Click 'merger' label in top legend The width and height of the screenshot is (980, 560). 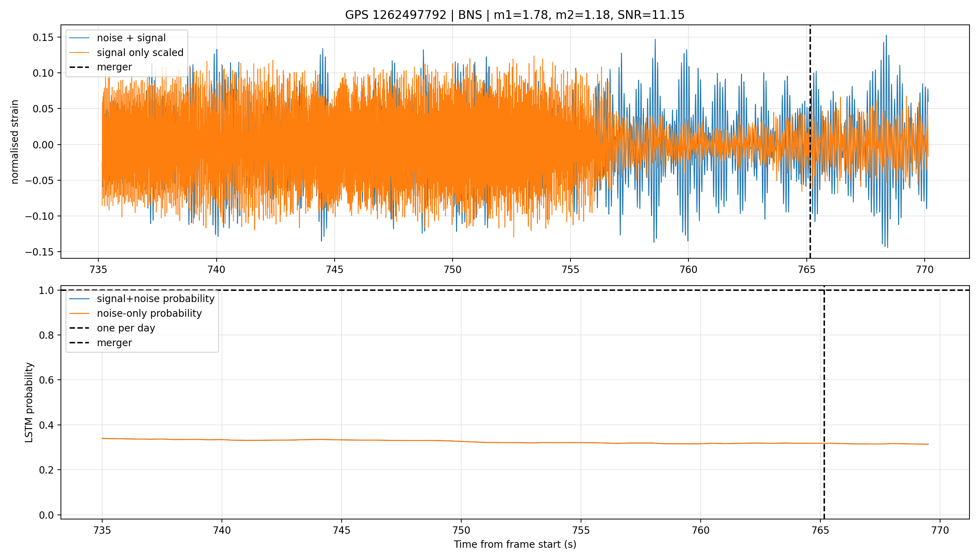click(114, 67)
